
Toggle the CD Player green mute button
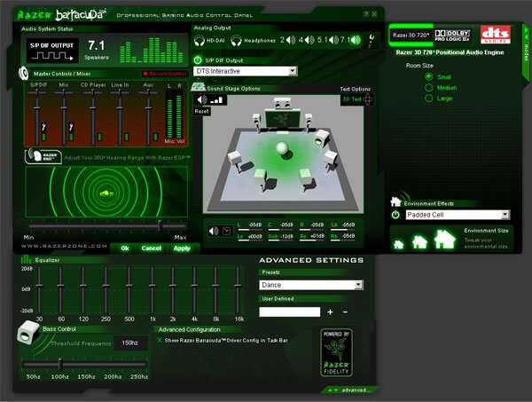point(99,137)
